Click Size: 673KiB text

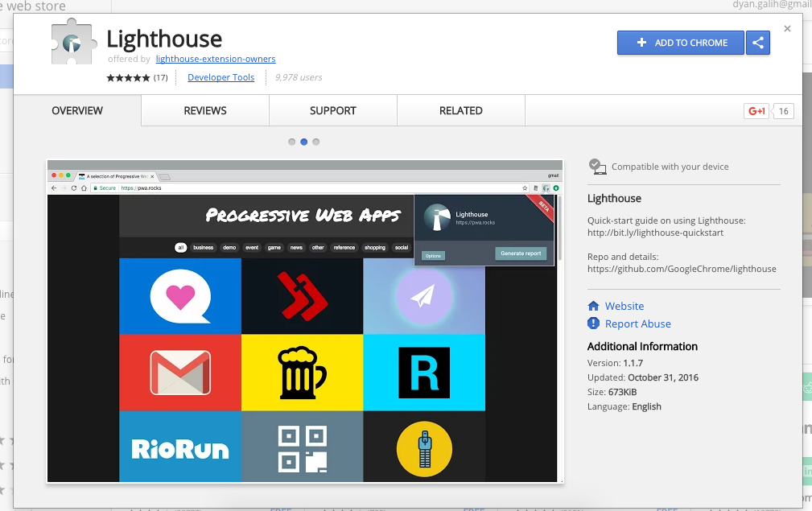pos(612,392)
